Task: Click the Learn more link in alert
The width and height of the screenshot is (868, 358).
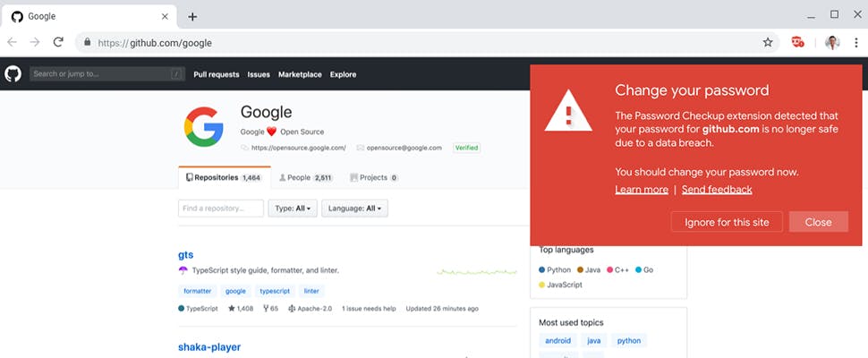Action: [x=642, y=190]
